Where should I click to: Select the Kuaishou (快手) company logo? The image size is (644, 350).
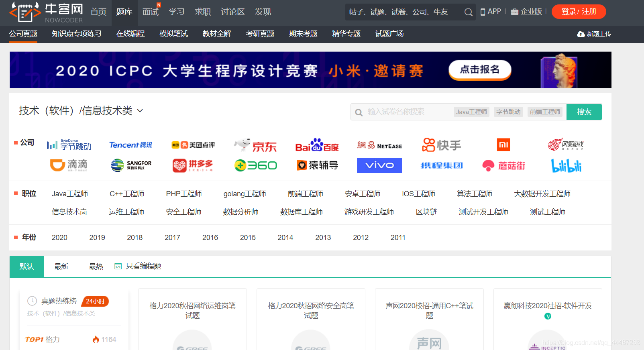(441, 145)
